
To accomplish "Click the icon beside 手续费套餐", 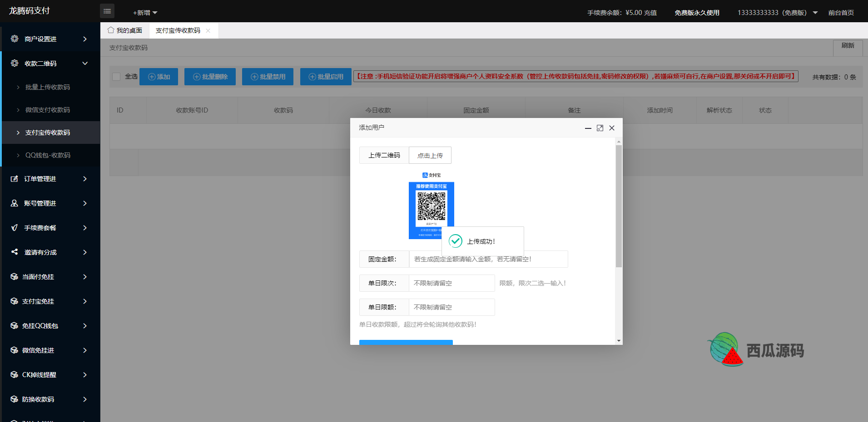I will [x=15, y=228].
